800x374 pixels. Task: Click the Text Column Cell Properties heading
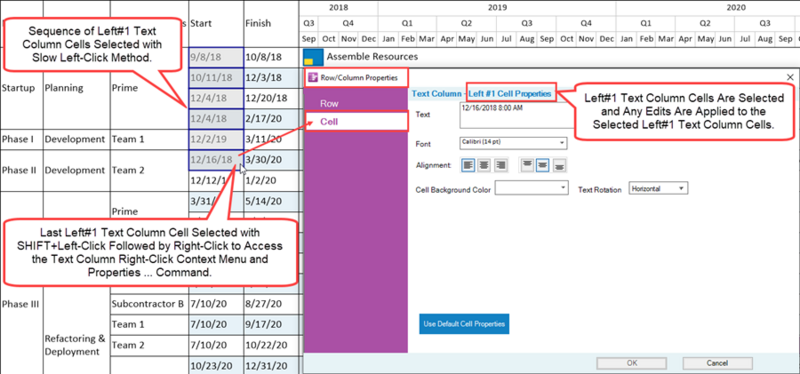click(x=481, y=93)
